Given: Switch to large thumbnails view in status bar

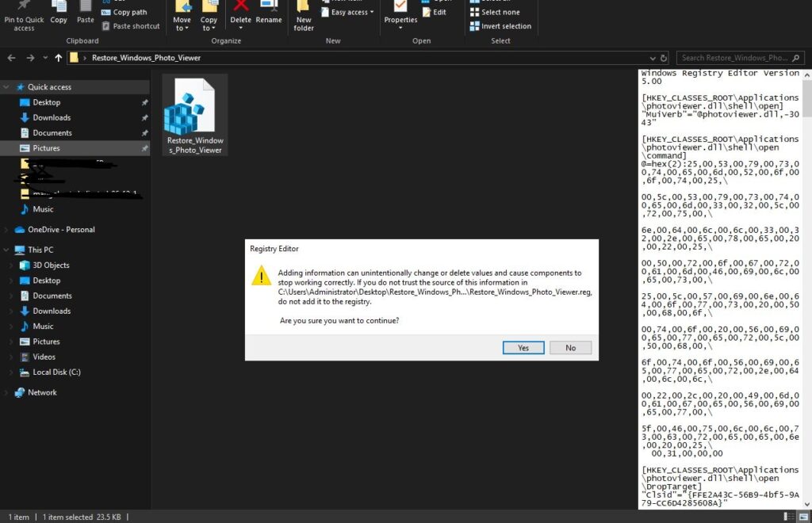Looking at the screenshot, I should 803,515.
